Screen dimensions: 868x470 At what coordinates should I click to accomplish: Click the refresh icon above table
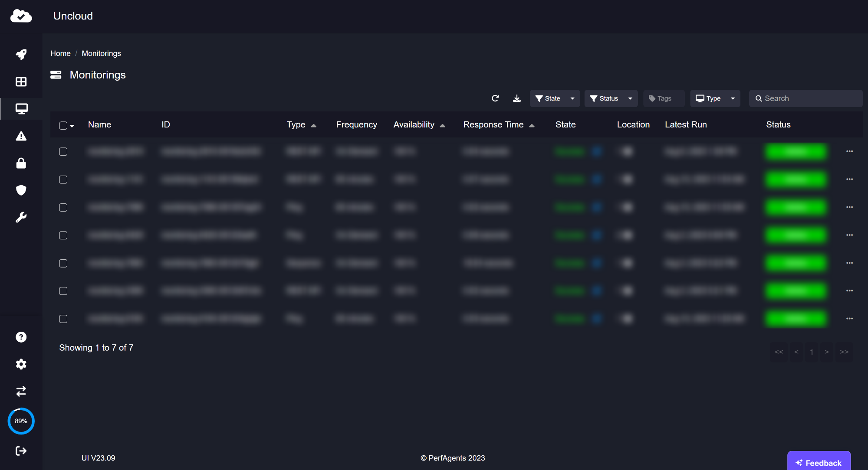495,98
